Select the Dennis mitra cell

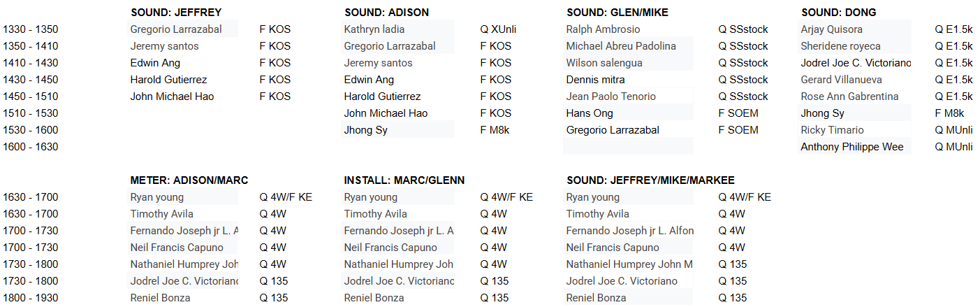tap(596, 80)
